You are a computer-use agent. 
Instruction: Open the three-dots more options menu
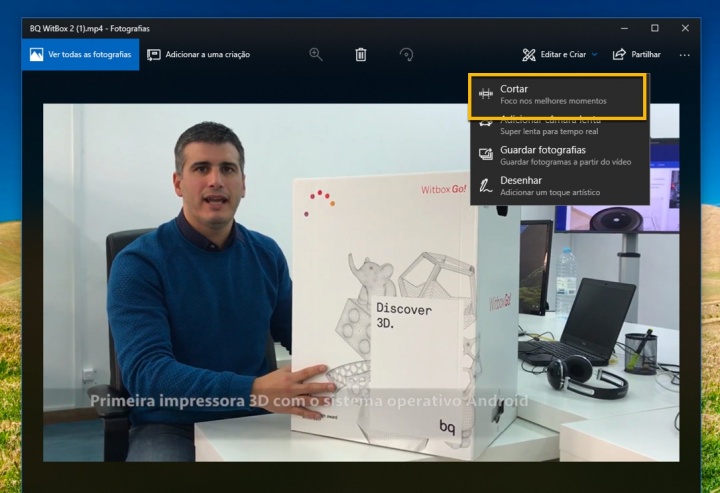pos(684,54)
